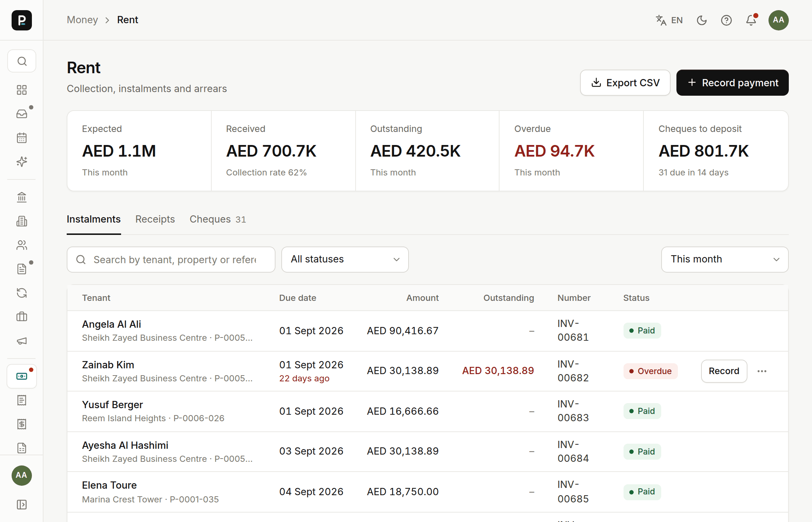
Task: Open the help question mark icon
Action: (726, 20)
